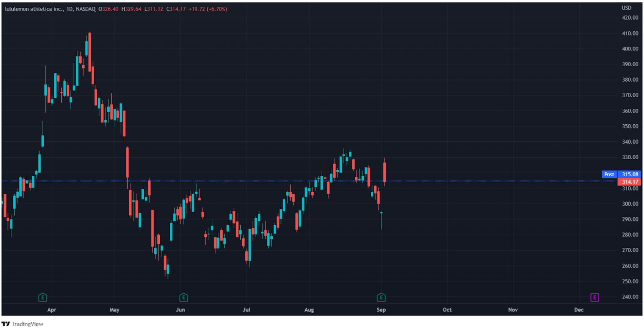The height and width of the screenshot is (334, 644).
Task: Click the low value L311.12
Action: pyautogui.click(x=154, y=9)
